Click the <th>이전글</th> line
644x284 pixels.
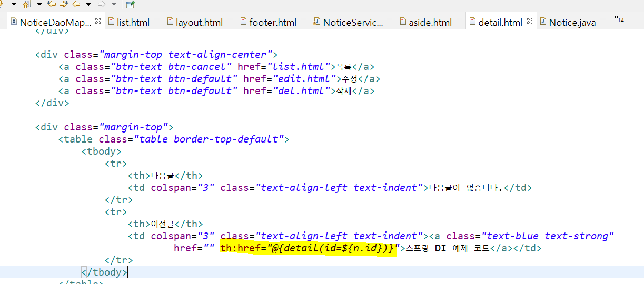[165, 224]
